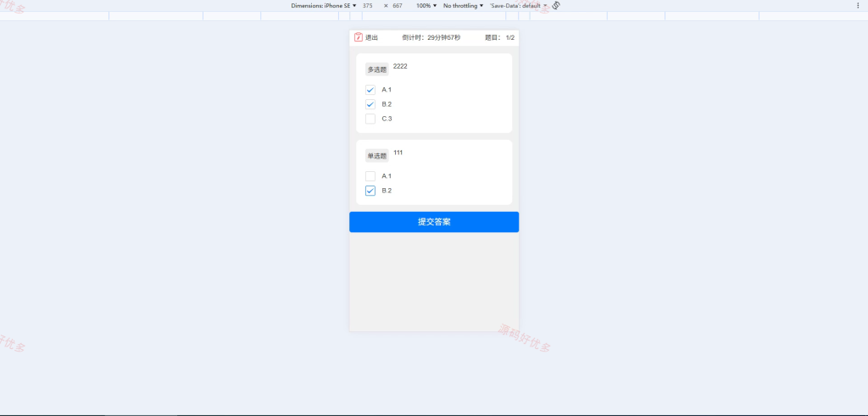Click the rotate device orientation icon

[x=556, y=5]
